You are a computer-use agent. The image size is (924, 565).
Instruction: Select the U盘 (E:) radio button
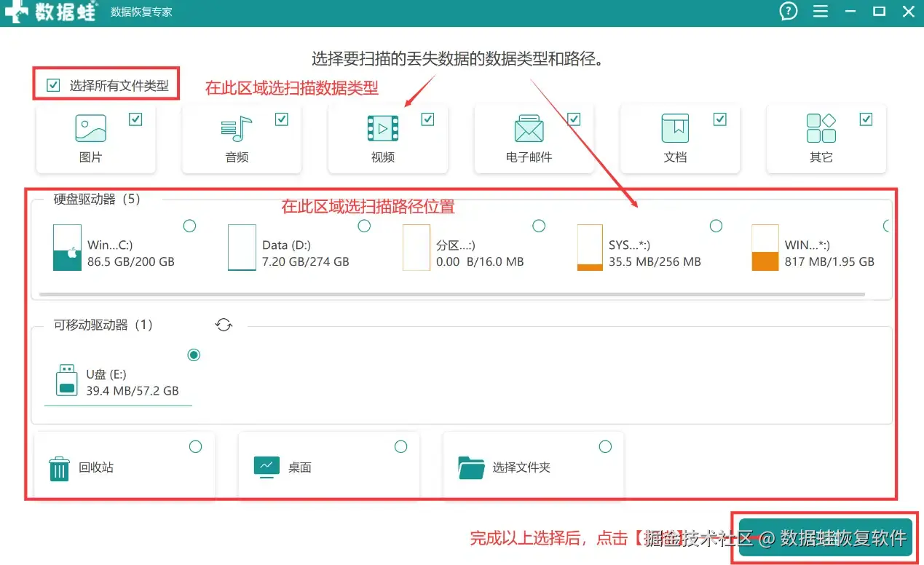[194, 355]
